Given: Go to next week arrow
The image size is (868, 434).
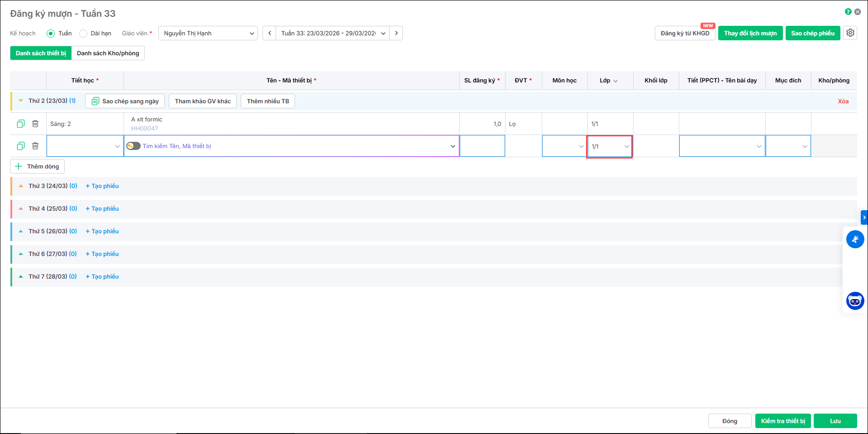Looking at the screenshot, I should [x=396, y=33].
